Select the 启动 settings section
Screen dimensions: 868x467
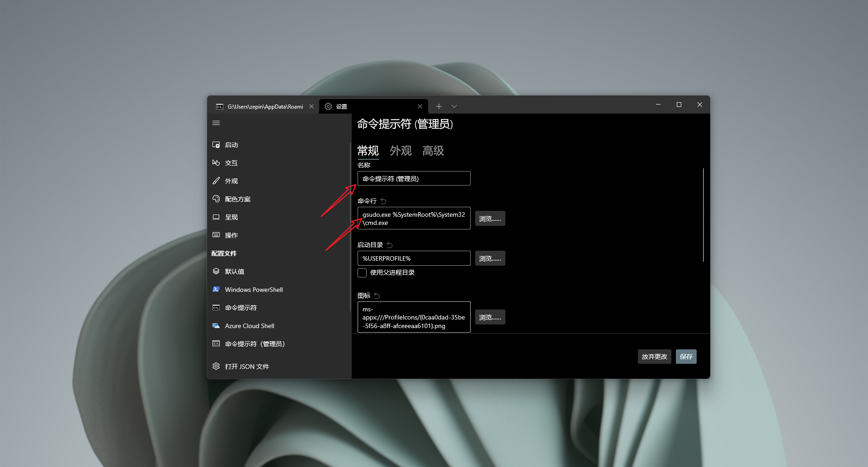(231, 145)
